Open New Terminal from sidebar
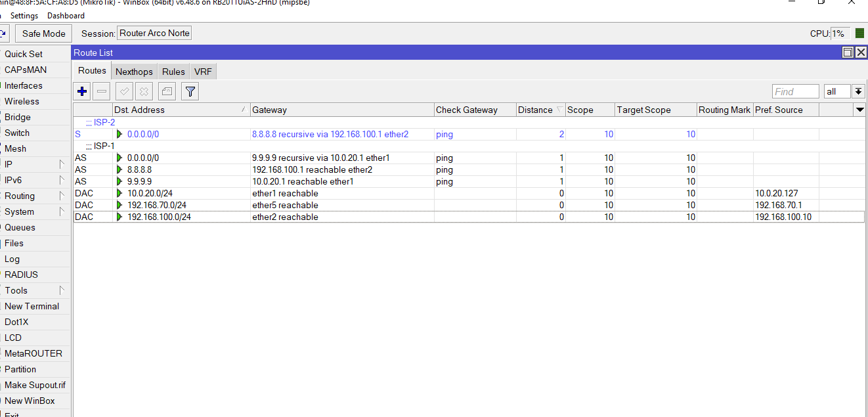 (x=32, y=306)
